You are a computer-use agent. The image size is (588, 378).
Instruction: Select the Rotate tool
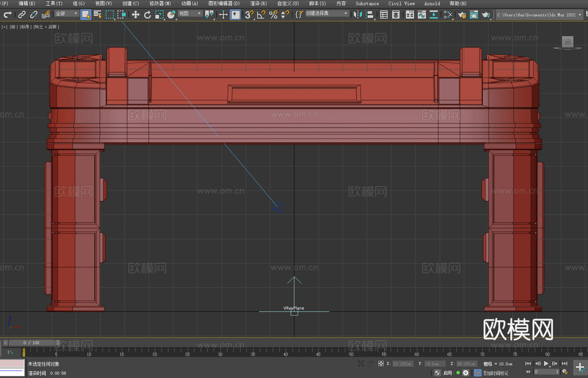(148, 14)
